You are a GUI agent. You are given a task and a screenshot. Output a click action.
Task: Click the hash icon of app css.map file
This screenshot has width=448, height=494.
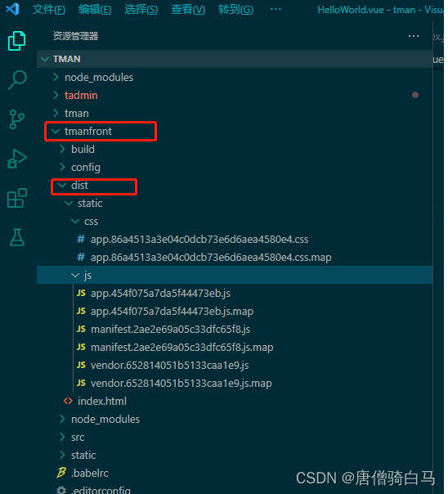click(x=81, y=257)
